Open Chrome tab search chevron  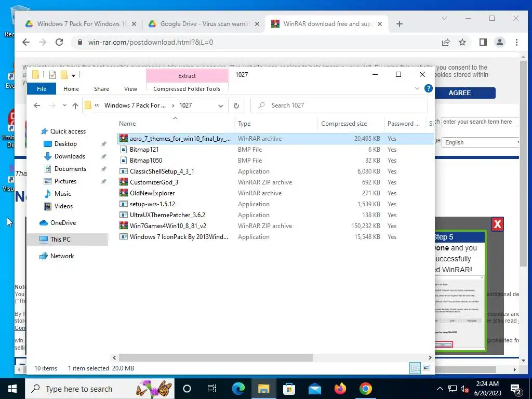(444, 18)
